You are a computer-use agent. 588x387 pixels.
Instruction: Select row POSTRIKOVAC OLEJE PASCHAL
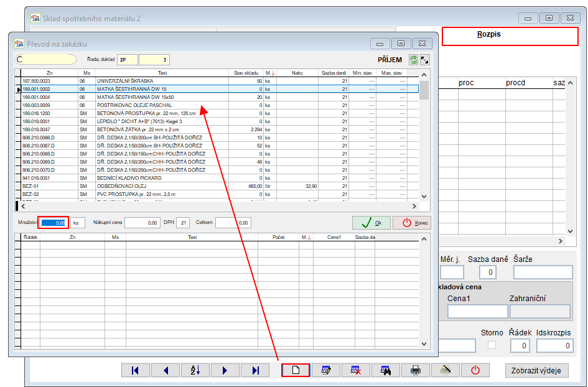click(220, 105)
